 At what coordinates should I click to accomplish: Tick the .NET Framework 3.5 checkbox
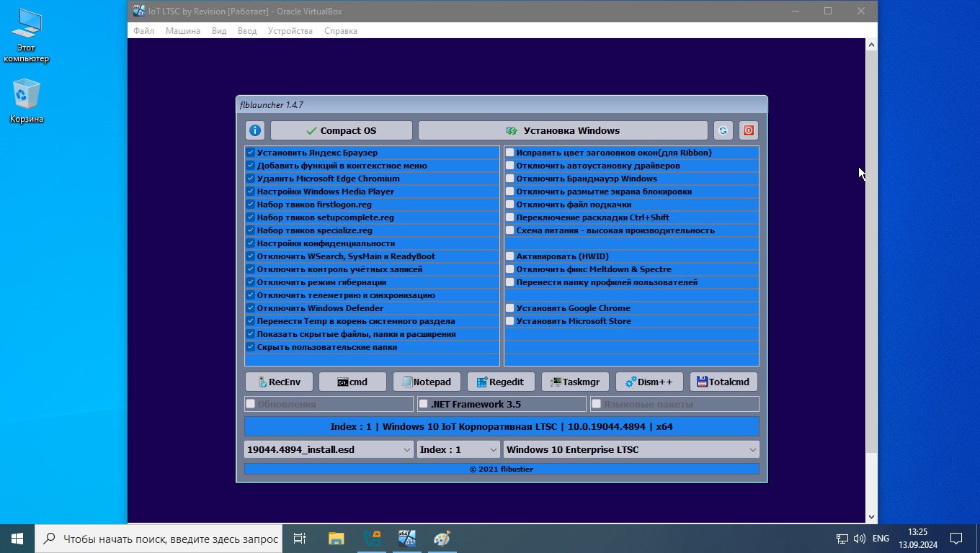[424, 404]
